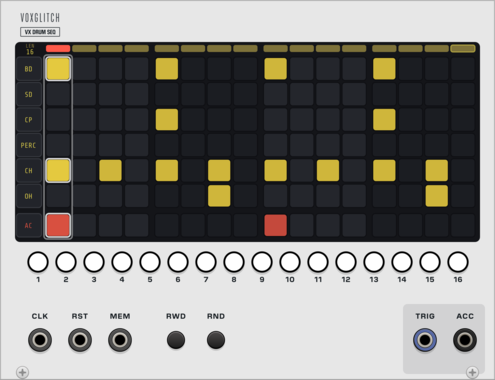
Task: Click the step 5 output jack
Action: (150, 262)
